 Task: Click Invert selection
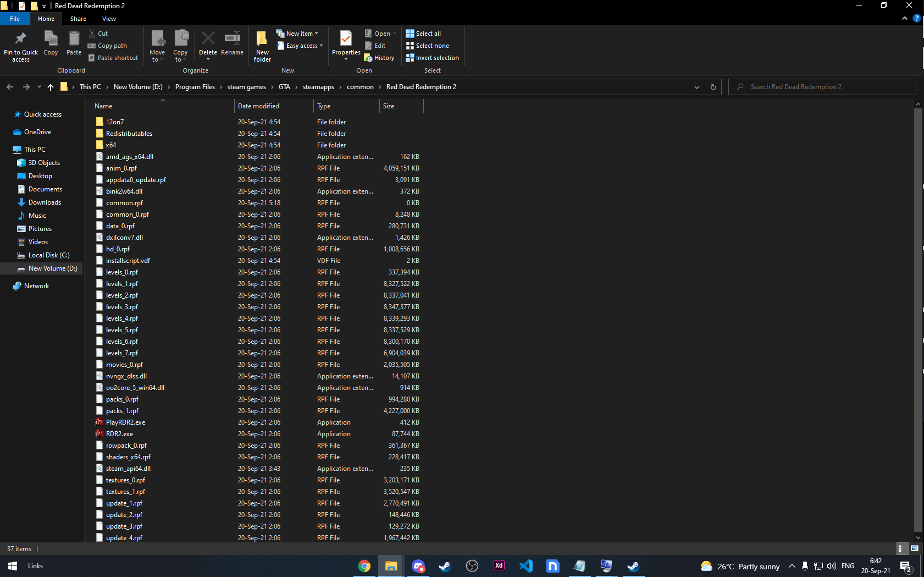(432, 58)
